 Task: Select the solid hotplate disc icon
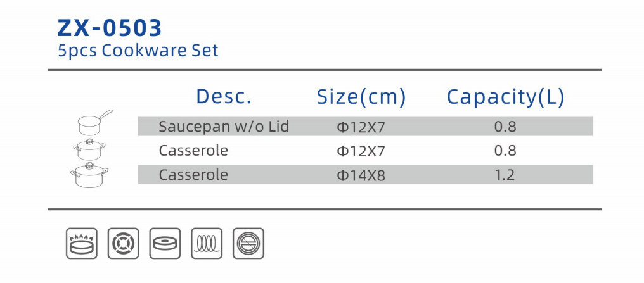165,243
